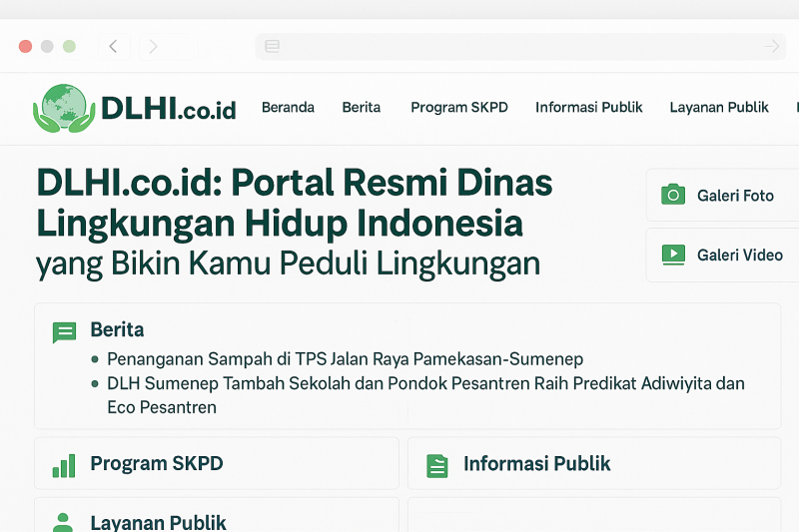
Task: Click the Galeri Video play icon
Action: click(673, 255)
